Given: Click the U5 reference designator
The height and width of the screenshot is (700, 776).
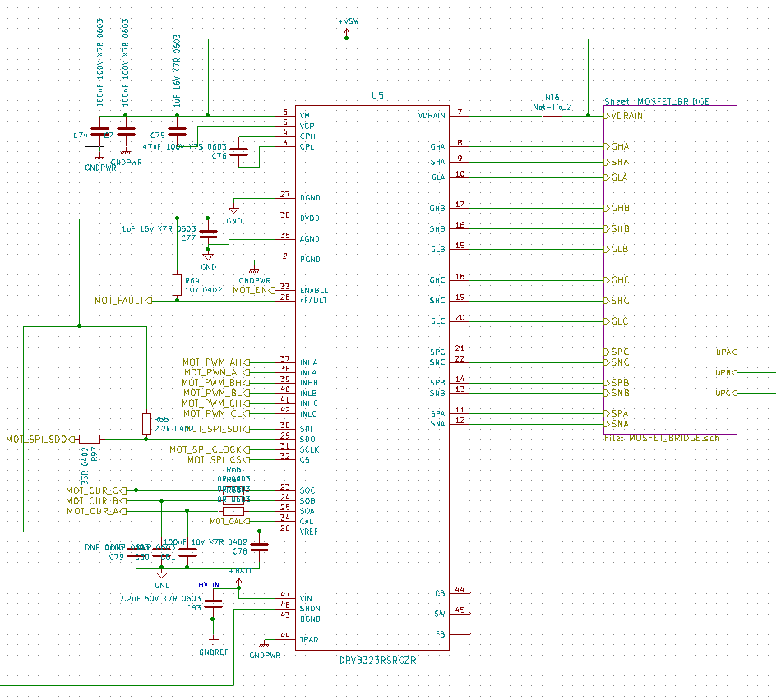Looking at the screenshot, I should [377, 95].
